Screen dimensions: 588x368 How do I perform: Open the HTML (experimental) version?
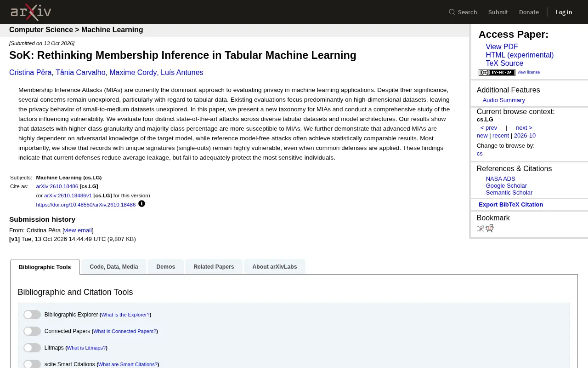520,55
